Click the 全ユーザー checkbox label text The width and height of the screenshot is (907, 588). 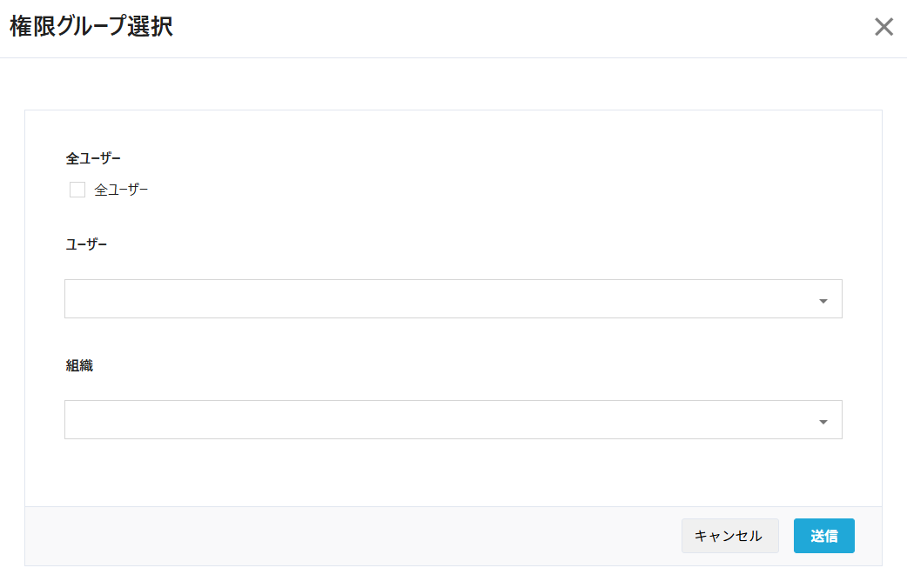tap(122, 190)
